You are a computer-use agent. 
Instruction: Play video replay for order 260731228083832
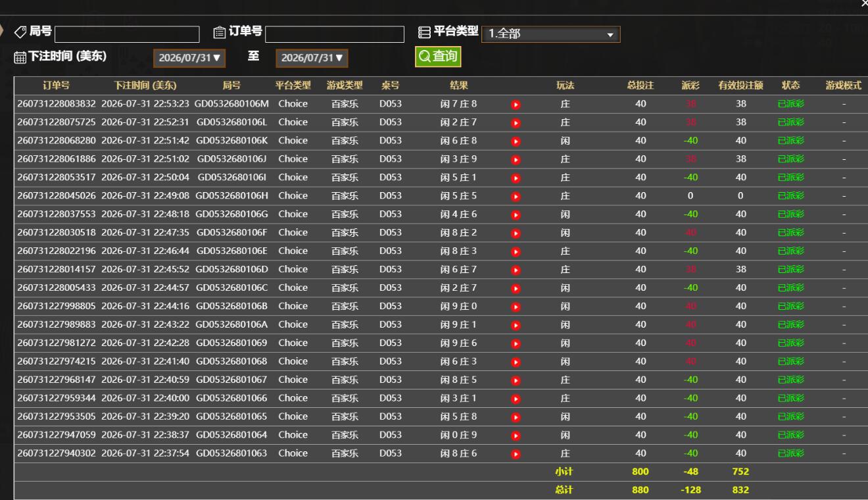[x=516, y=104]
